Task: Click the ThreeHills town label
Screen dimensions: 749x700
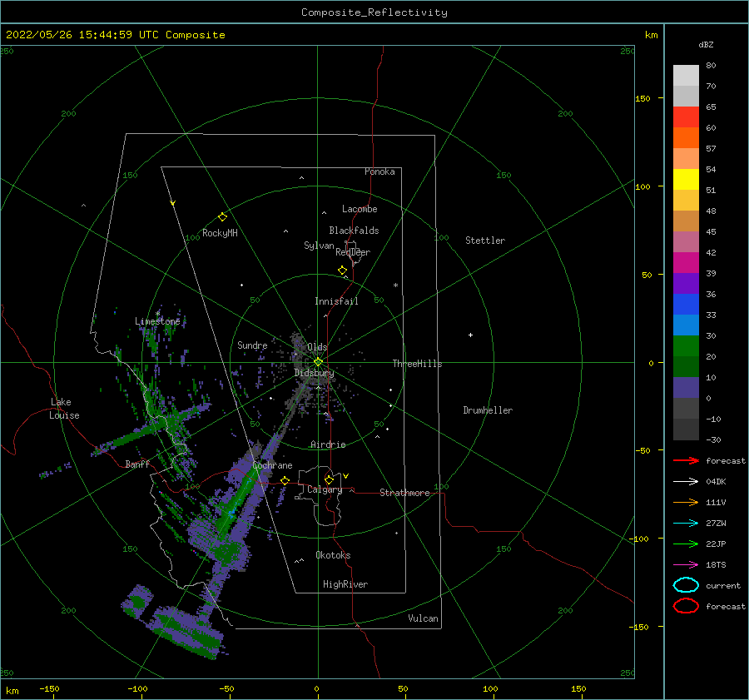Action: click(418, 364)
